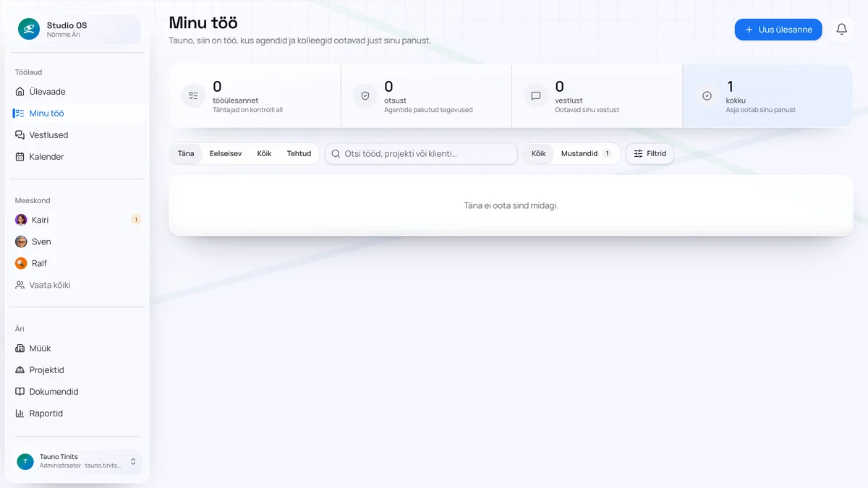Click the Studio OS logo icon
The width and height of the screenshot is (868, 488).
click(29, 29)
